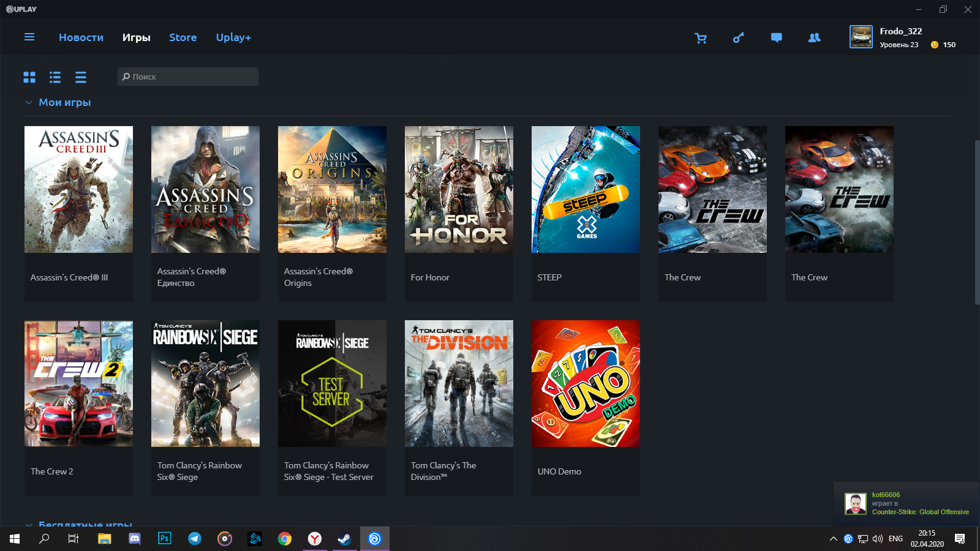980x551 pixels.
Task: Show hidden system tray icons
Action: tap(833, 539)
